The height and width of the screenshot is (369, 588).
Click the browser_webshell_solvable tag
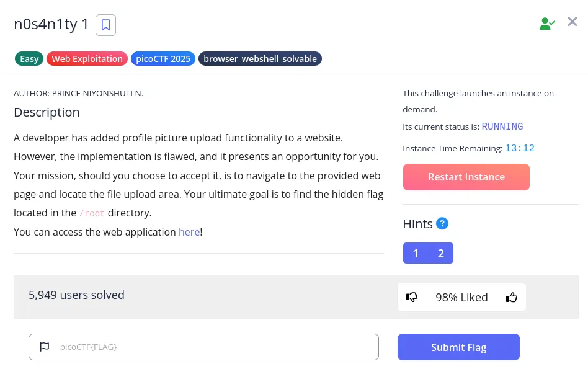(x=260, y=59)
